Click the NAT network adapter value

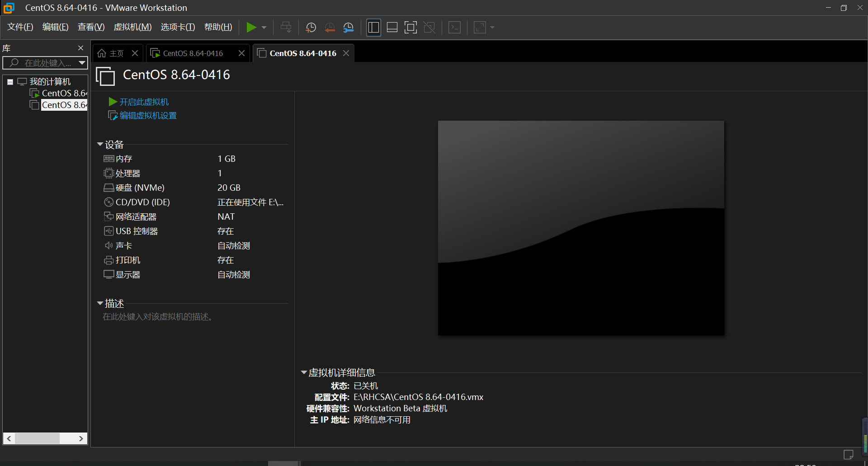click(226, 217)
